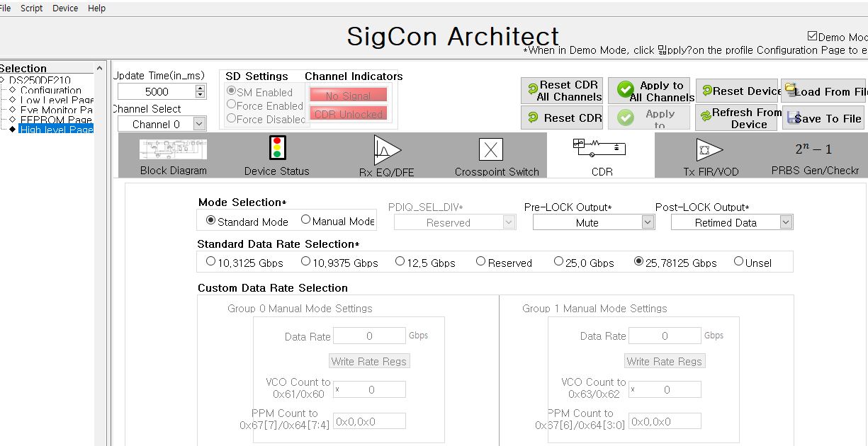Choose 10.9375 Gbps data rate

[306, 261]
